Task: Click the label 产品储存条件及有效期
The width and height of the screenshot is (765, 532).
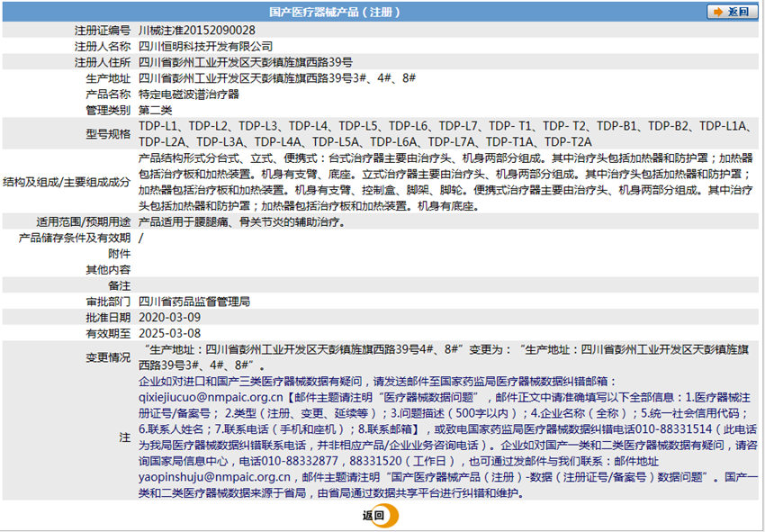Action: point(75,239)
